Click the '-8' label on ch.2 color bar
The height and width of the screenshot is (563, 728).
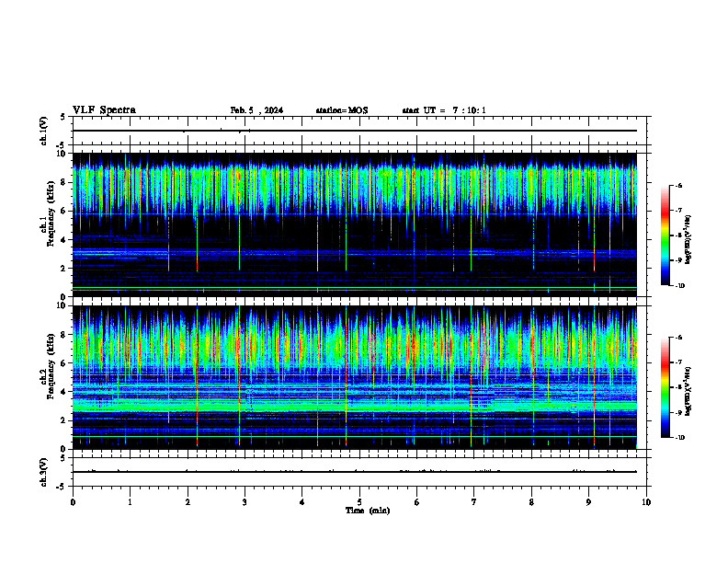click(x=678, y=387)
